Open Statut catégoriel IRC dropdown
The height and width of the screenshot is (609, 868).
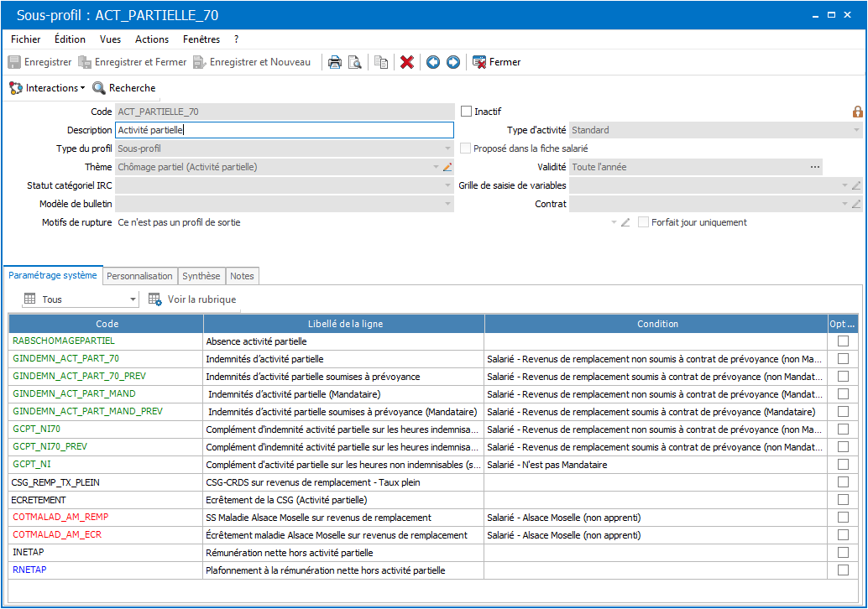(447, 185)
